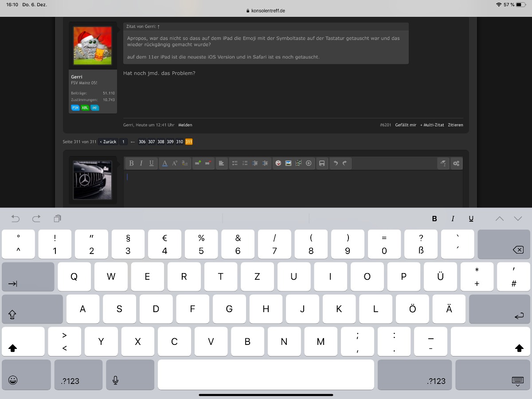Open the font size tool in editor
The width and height of the screenshot is (532, 399).
(175, 163)
